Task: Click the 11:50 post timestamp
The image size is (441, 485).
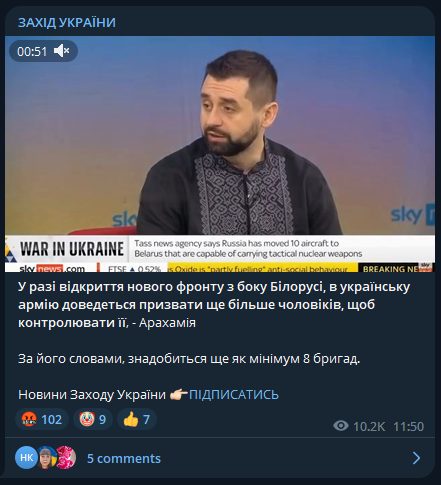Action: tap(408, 426)
